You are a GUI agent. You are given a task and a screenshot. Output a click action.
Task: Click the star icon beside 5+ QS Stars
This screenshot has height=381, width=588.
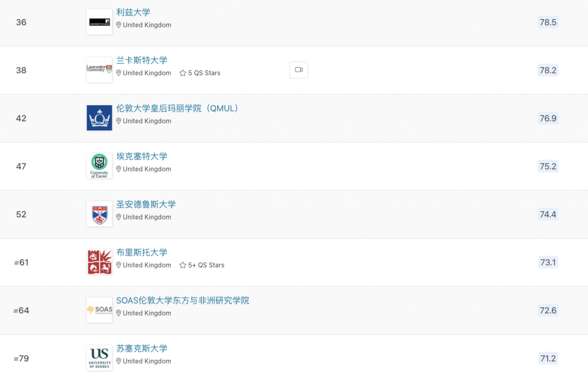182,265
